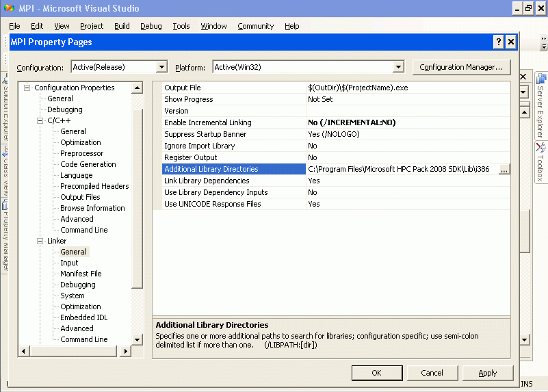
Task: Open the Platform dropdown
Action: coord(398,67)
